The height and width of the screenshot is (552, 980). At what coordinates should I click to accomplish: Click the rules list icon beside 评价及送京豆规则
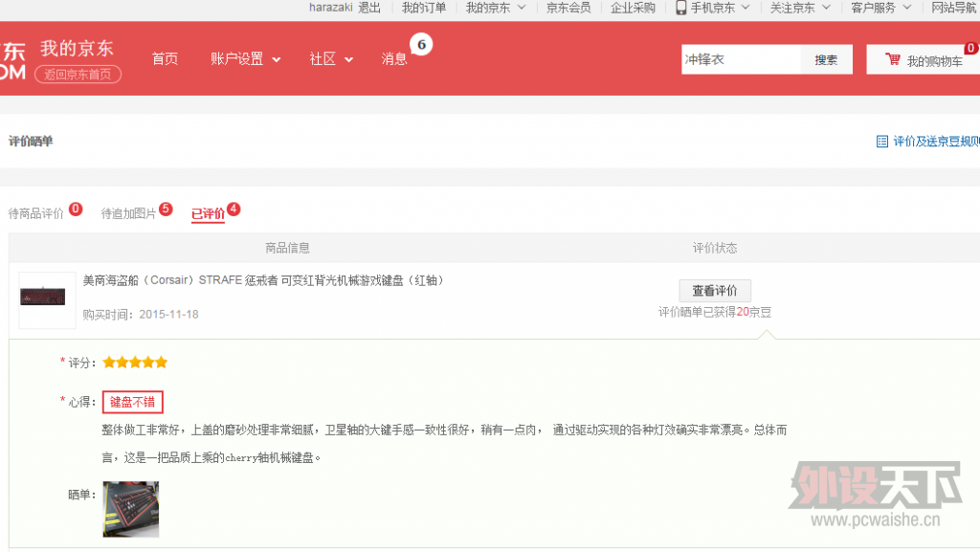point(881,142)
